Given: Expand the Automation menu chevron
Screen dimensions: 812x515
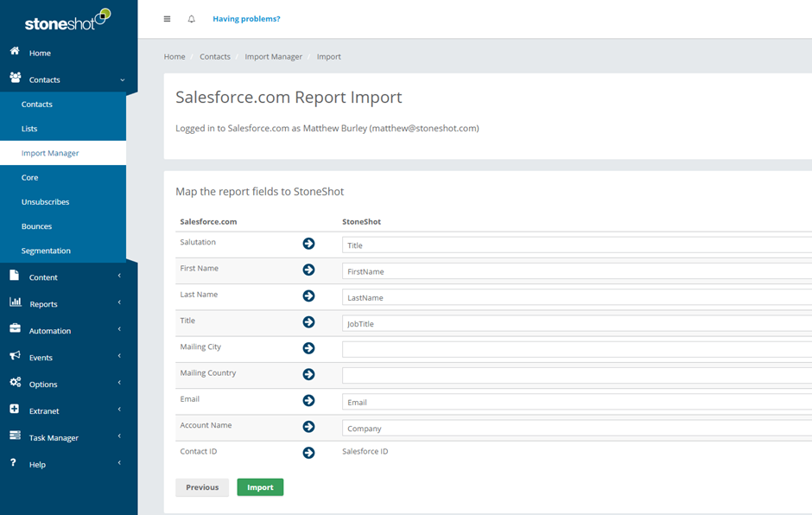Looking at the screenshot, I should click(119, 329).
